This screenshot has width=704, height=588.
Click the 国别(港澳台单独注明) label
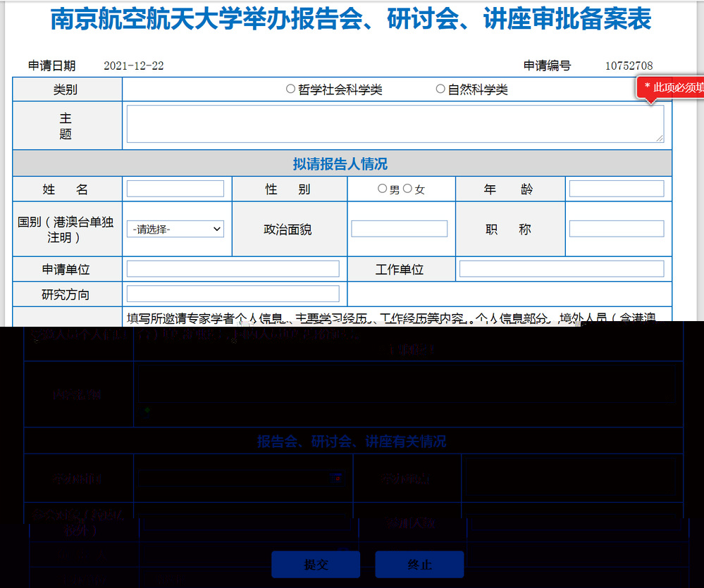pyautogui.click(x=66, y=229)
